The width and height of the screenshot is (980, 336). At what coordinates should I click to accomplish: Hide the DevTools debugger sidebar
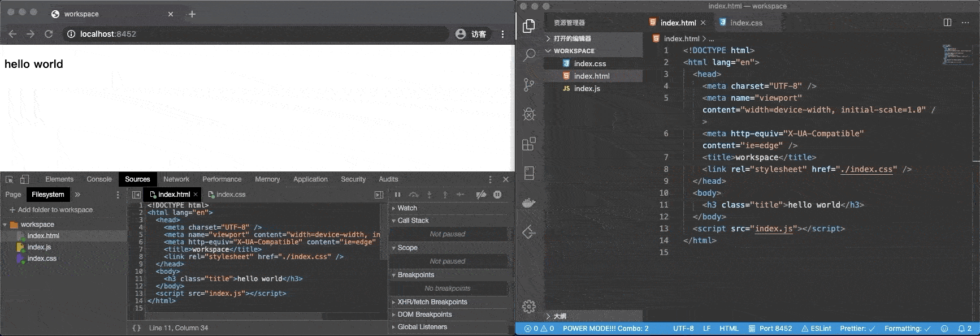[379, 195]
